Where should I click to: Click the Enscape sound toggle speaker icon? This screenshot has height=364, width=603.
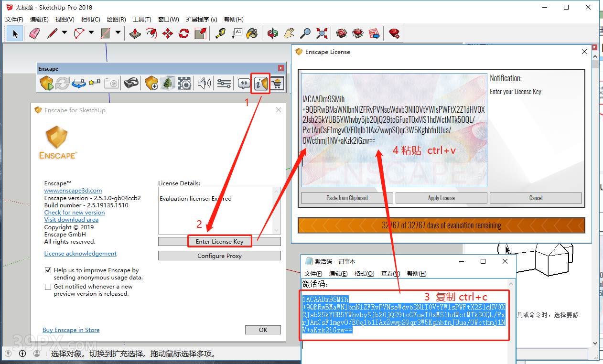(x=204, y=83)
